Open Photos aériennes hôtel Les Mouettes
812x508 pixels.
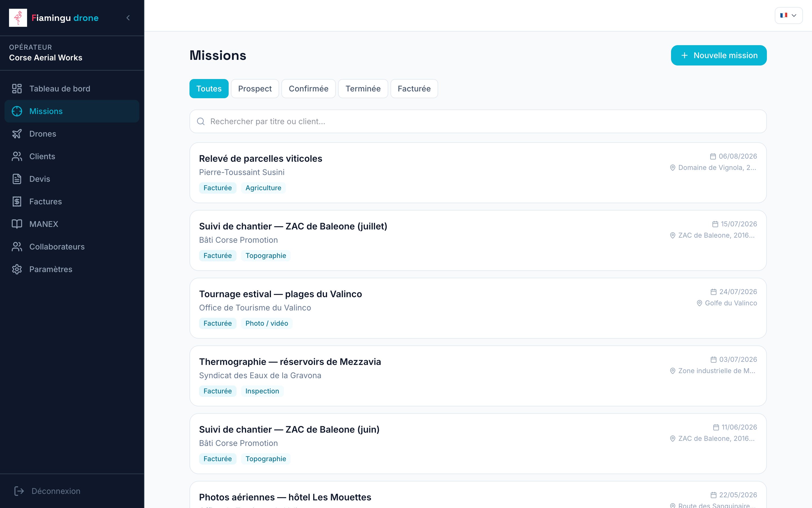[478, 495]
